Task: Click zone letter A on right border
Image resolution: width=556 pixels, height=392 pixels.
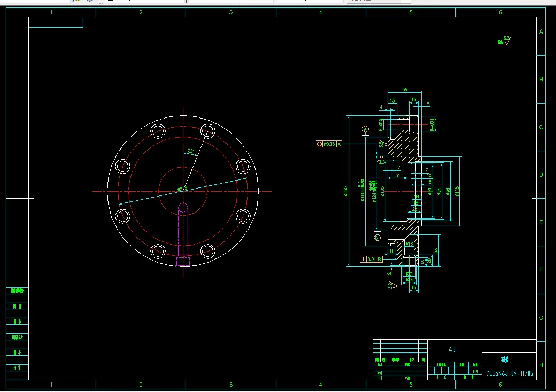Action: pos(541,32)
